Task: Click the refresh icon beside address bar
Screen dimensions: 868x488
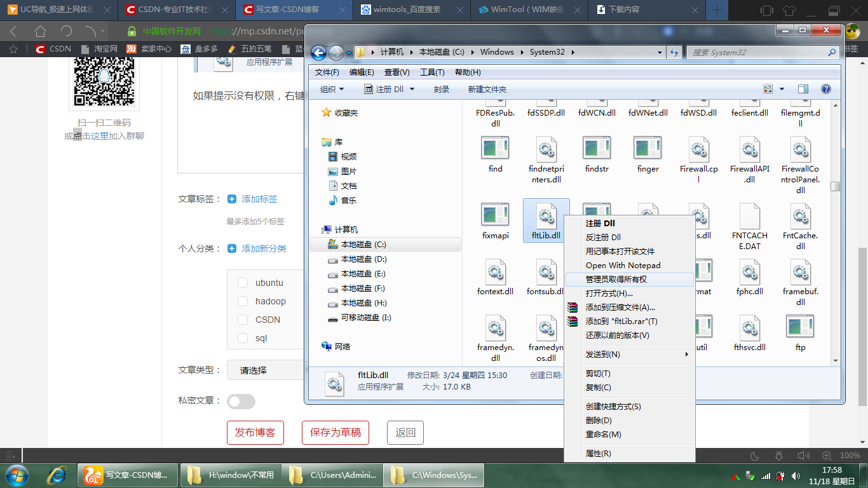Action: (x=675, y=52)
